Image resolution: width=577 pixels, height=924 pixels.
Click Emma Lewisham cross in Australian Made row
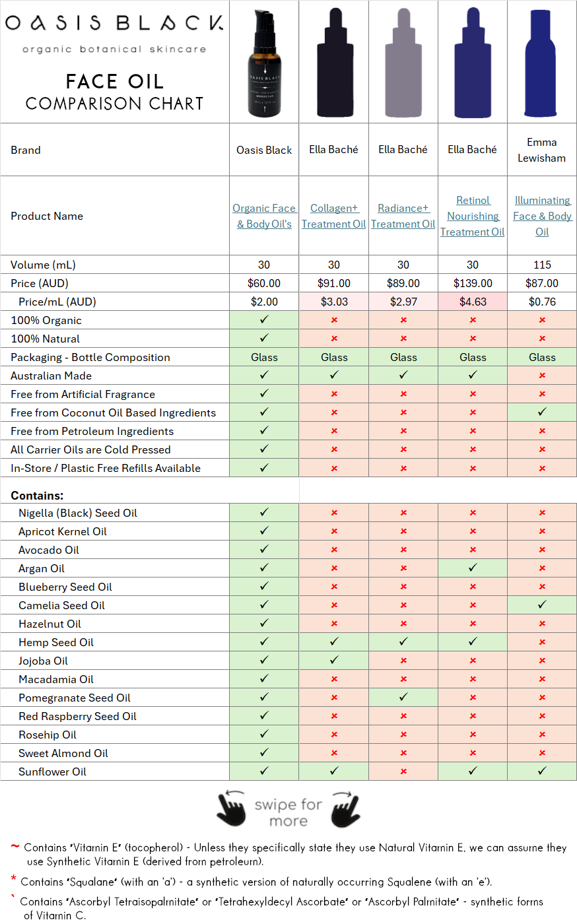click(x=542, y=376)
